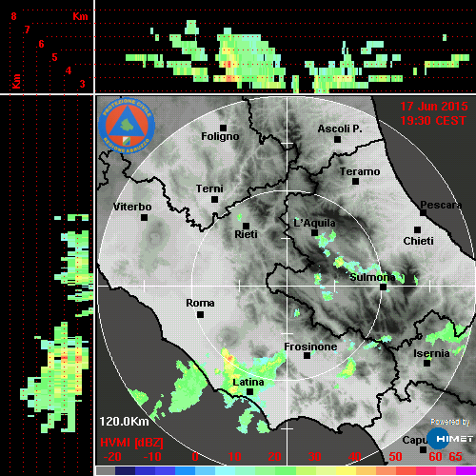
Task: Click the 'Roma' map label
Action: [x=200, y=303]
